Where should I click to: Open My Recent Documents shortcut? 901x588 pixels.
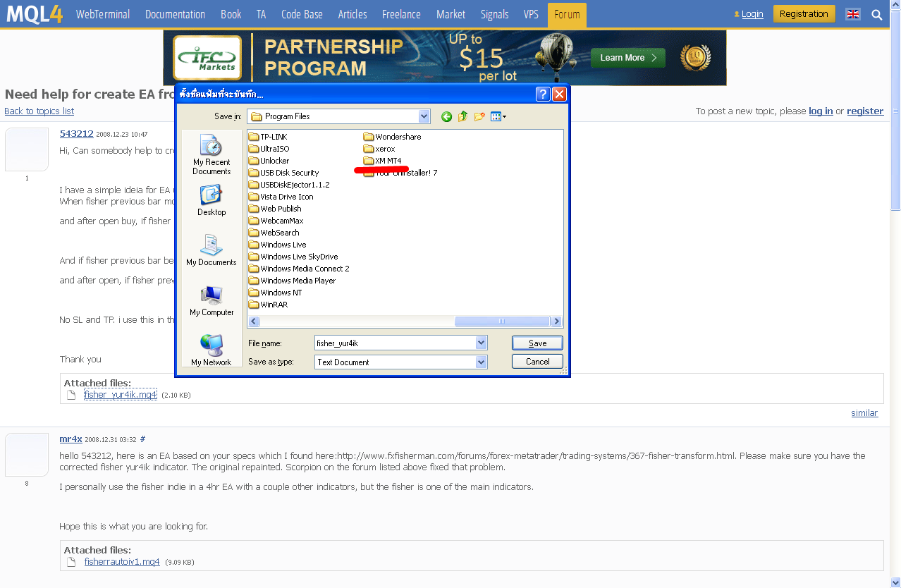(x=212, y=155)
